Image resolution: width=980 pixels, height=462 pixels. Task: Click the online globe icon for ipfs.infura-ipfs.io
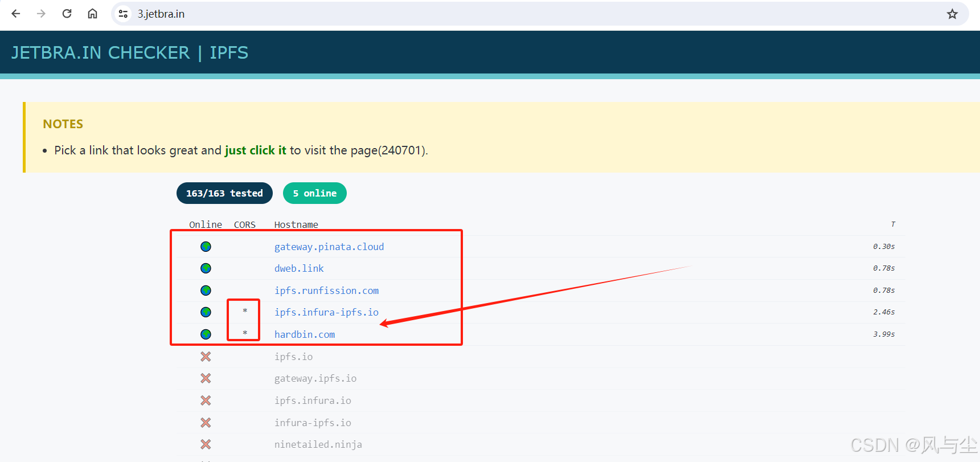(206, 312)
